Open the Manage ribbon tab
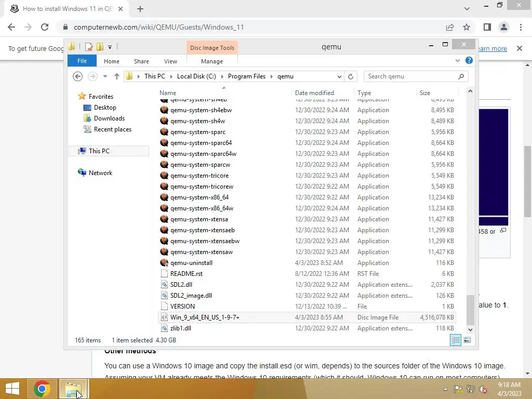 coord(212,61)
